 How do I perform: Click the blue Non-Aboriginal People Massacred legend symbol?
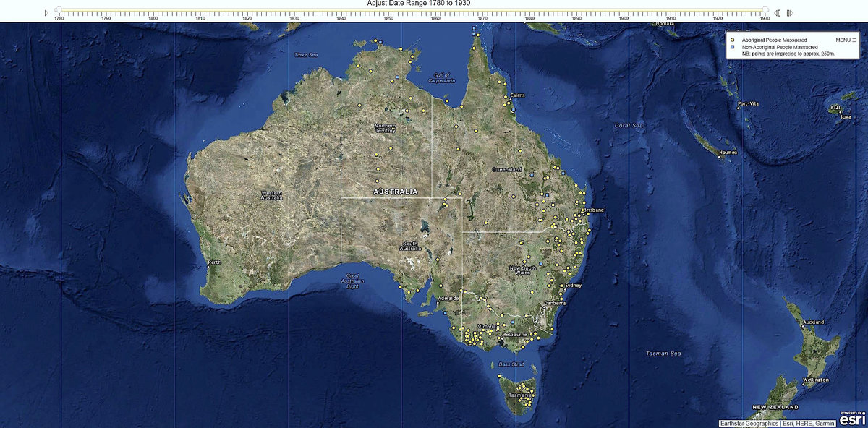pyautogui.click(x=733, y=47)
